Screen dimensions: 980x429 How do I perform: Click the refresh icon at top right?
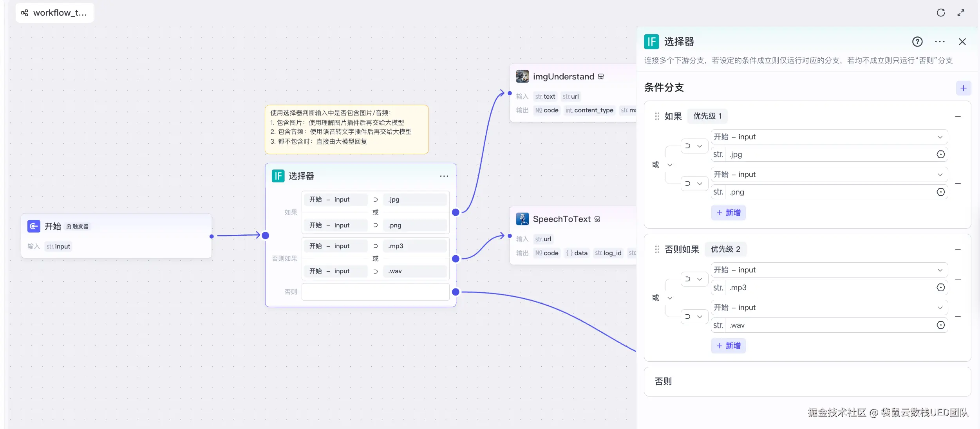coord(940,13)
